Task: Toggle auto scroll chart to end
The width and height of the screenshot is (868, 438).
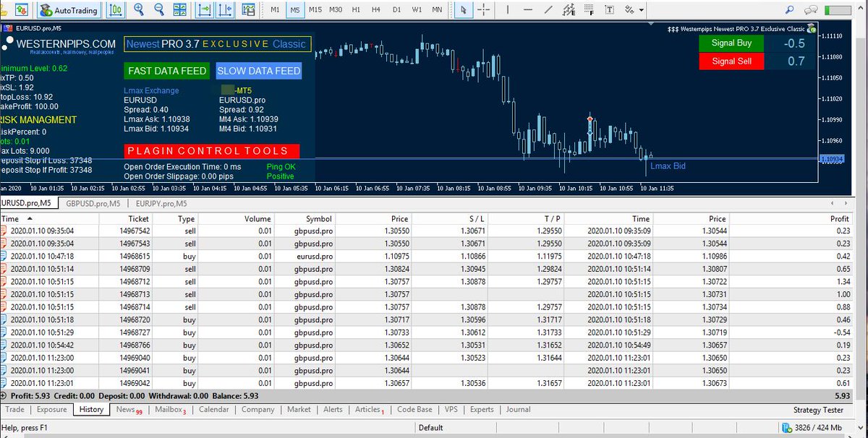Action: point(205,10)
